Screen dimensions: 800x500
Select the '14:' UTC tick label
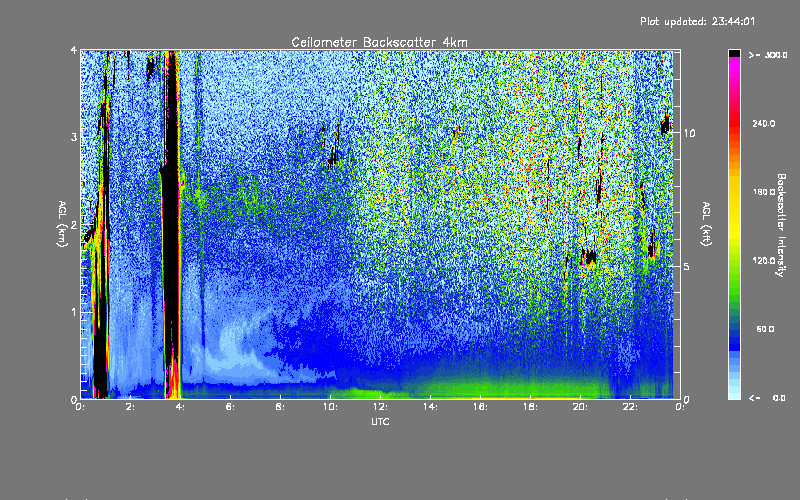tap(430, 407)
